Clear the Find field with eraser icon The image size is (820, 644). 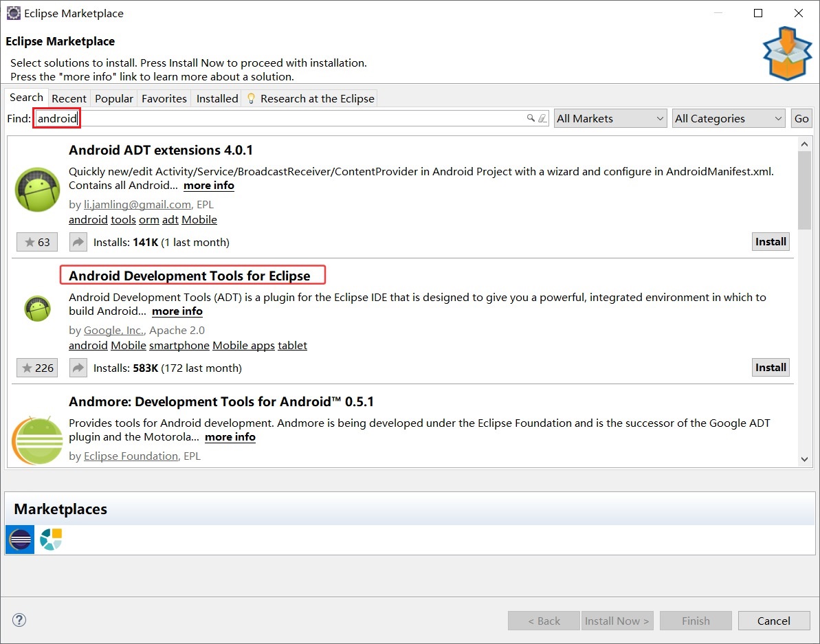[542, 118]
